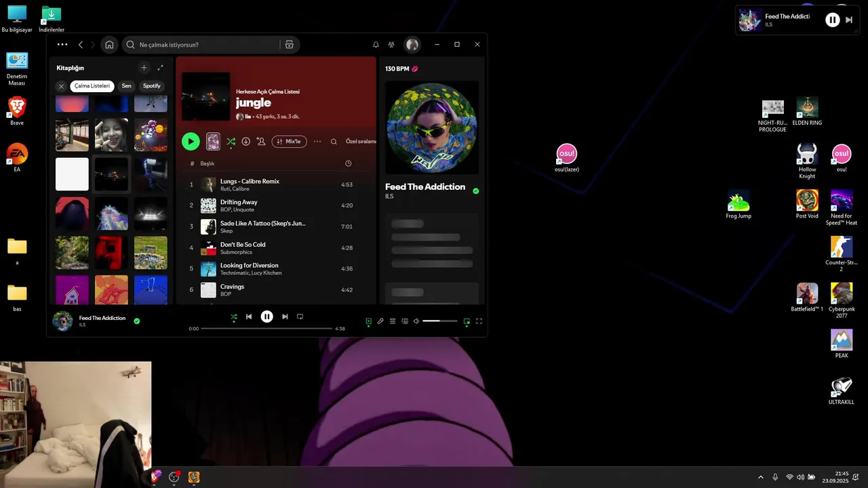Screen dimensions: 868x488
Task: Open more options for the jungle playlist
Action: pyautogui.click(x=317, y=142)
